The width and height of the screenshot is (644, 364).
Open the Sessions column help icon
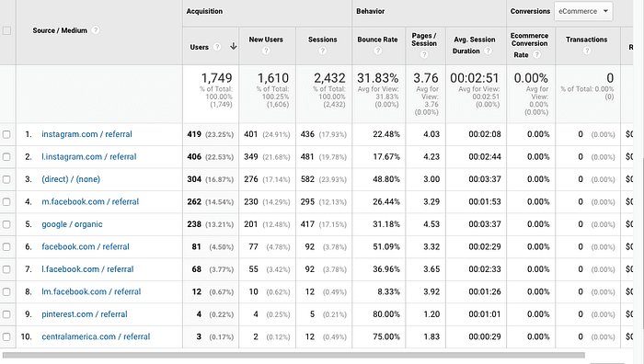(x=323, y=51)
